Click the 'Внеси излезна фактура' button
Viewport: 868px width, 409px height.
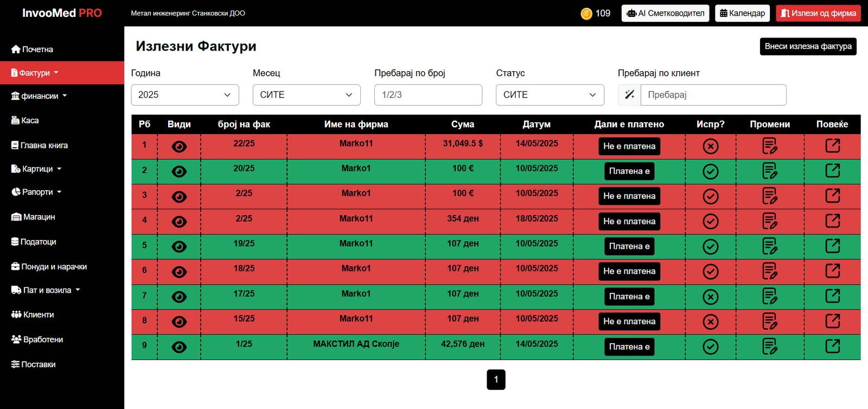(808, 47)
